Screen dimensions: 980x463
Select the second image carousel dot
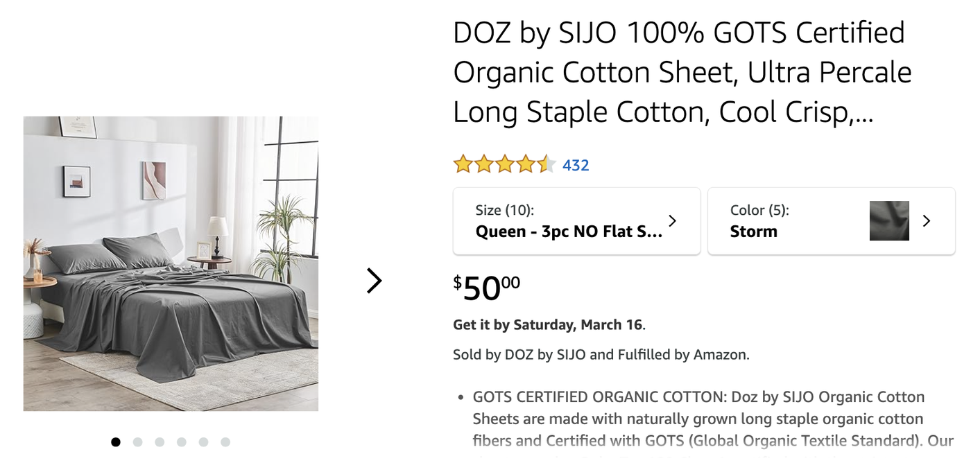point(138,442)
